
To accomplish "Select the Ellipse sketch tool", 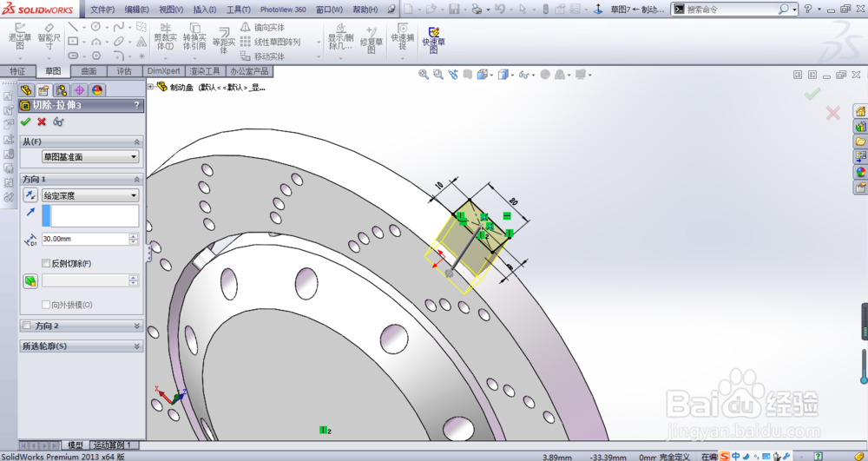I will (118, 42).
